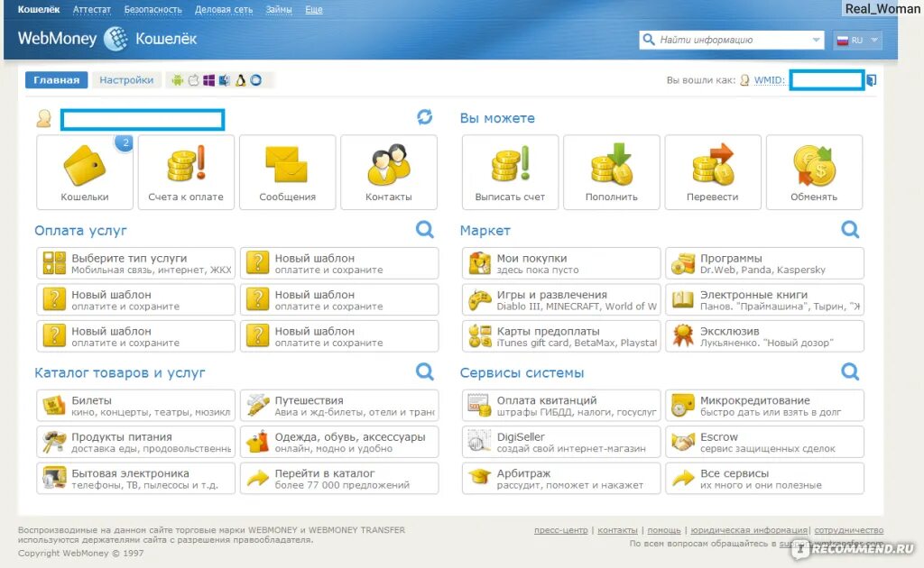This screenshot has height=568, width=924.
Task: Open the пресс-центр footer link
Action: coord(561,530)
